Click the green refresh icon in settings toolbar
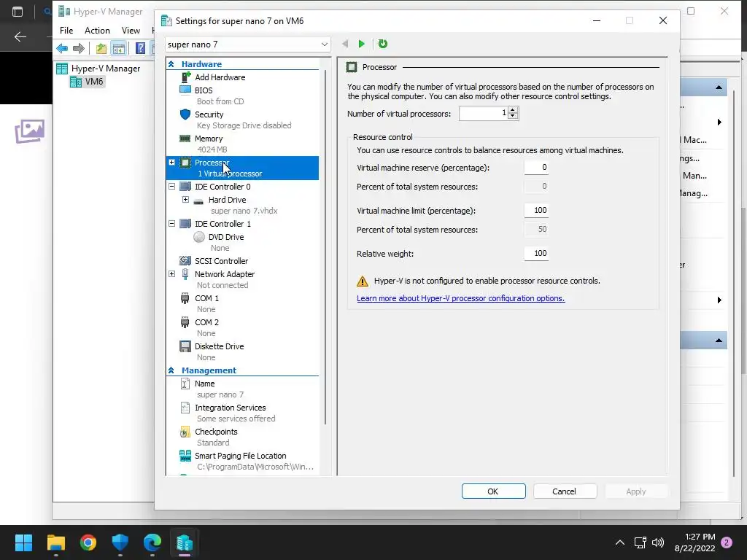 coord(382,44)
